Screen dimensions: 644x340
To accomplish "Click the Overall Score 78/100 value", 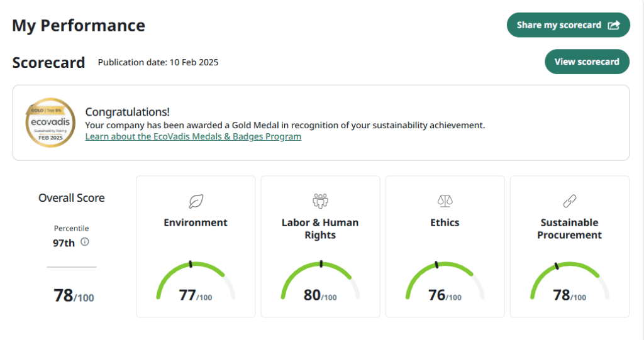I will click(x=74, y=296).
